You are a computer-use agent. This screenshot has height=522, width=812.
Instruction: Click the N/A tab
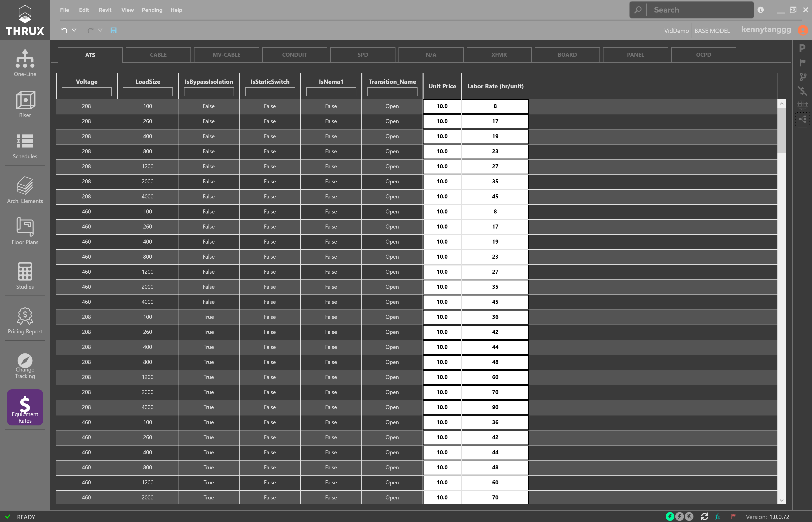point(431,55)
